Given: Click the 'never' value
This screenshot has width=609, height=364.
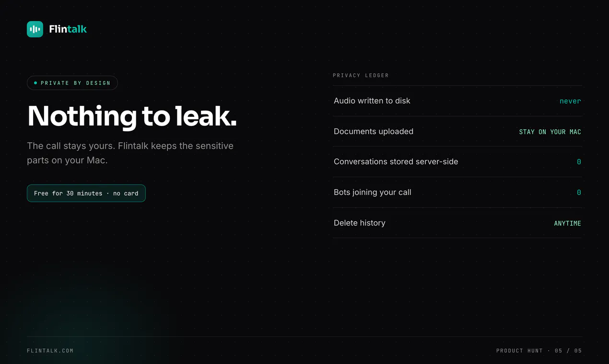Looking at the screenshot, I should [x=570, y=101].
